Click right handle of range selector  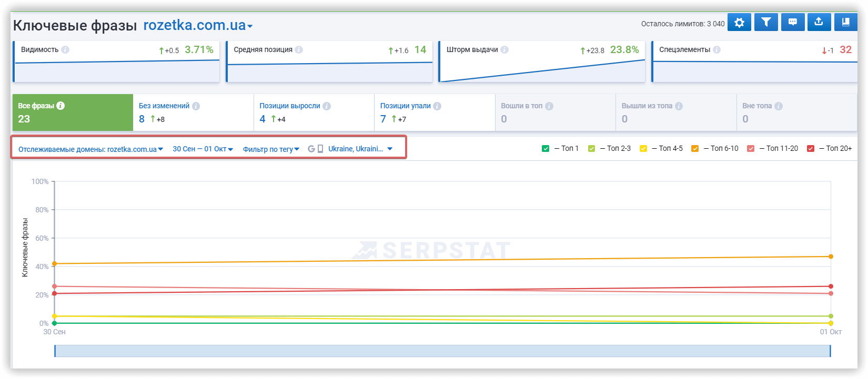pyautogui.click(x=830, y=351)
